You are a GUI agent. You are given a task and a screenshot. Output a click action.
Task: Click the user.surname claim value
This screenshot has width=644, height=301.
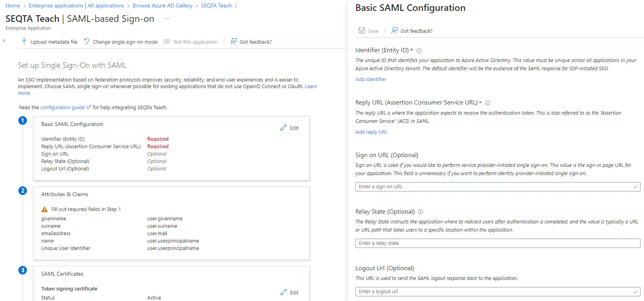[162, 226]
